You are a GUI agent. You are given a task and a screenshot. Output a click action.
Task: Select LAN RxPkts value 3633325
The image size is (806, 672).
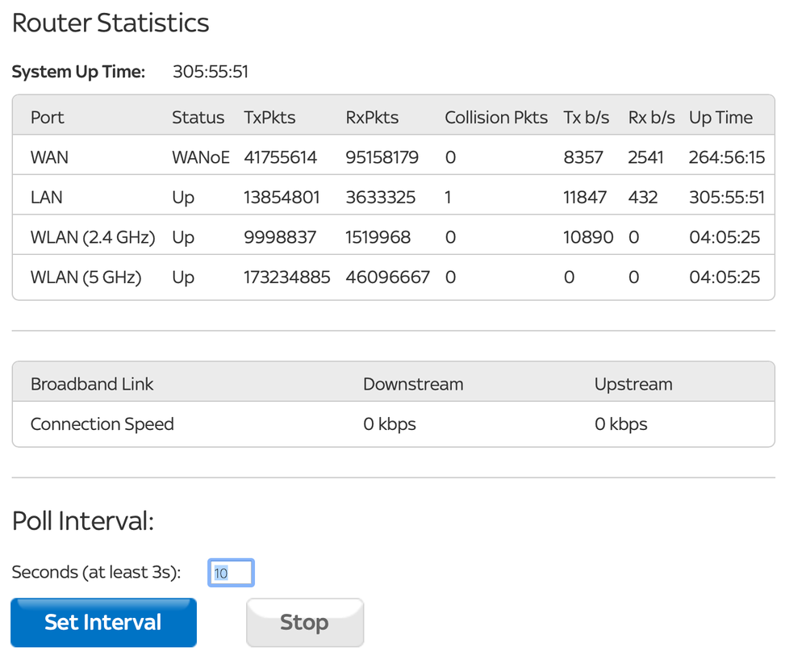pyautogui.click(x=381, y=197)
